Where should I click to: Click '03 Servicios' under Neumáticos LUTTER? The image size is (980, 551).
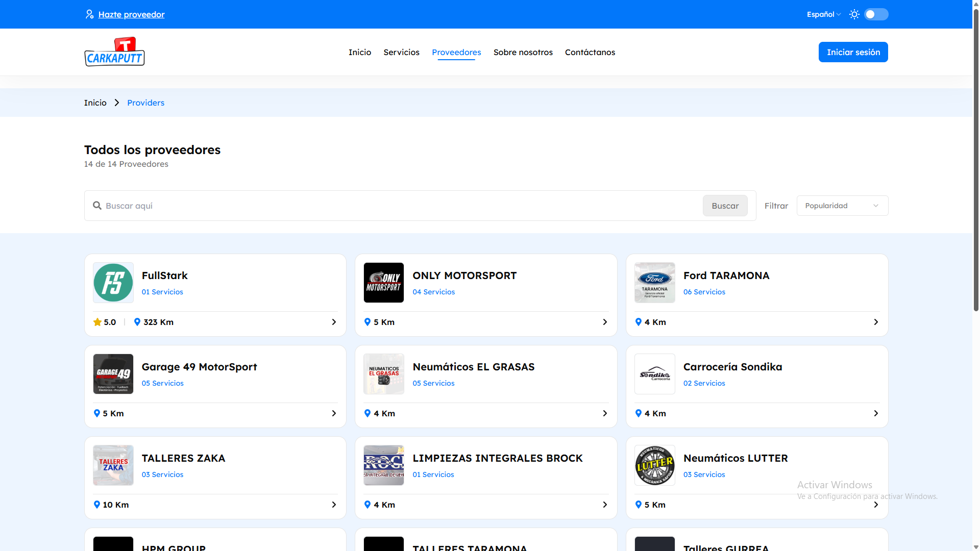coord(704,474)
